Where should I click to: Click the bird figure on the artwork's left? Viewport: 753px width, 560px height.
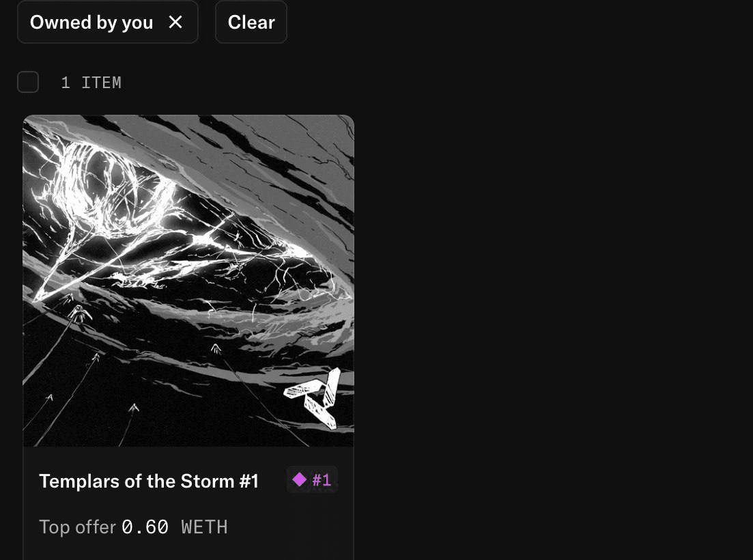coord(80,314)
